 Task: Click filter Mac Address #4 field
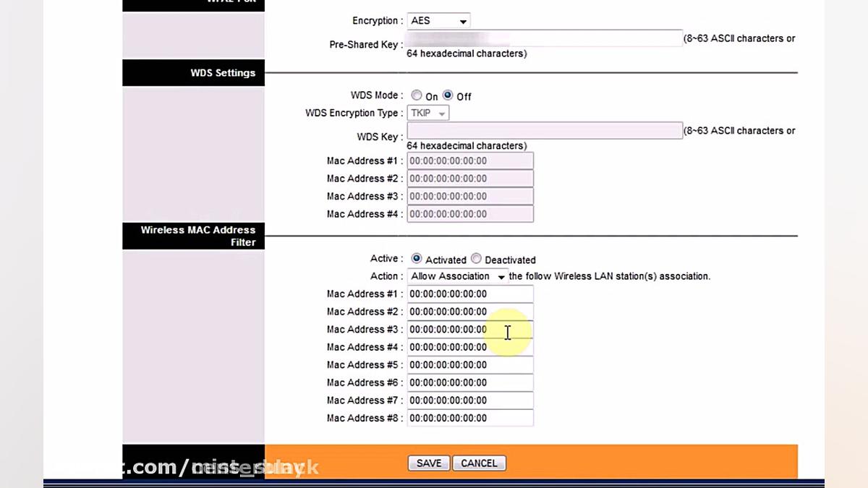[x=470, y=347]
